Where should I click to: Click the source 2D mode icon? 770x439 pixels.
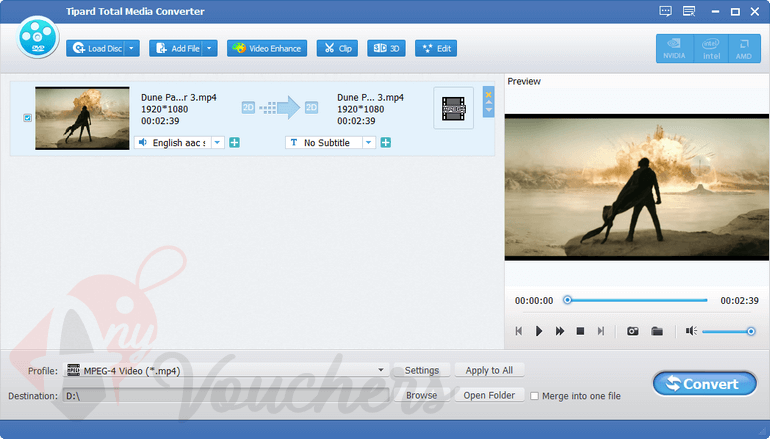[x=248, y=107]
